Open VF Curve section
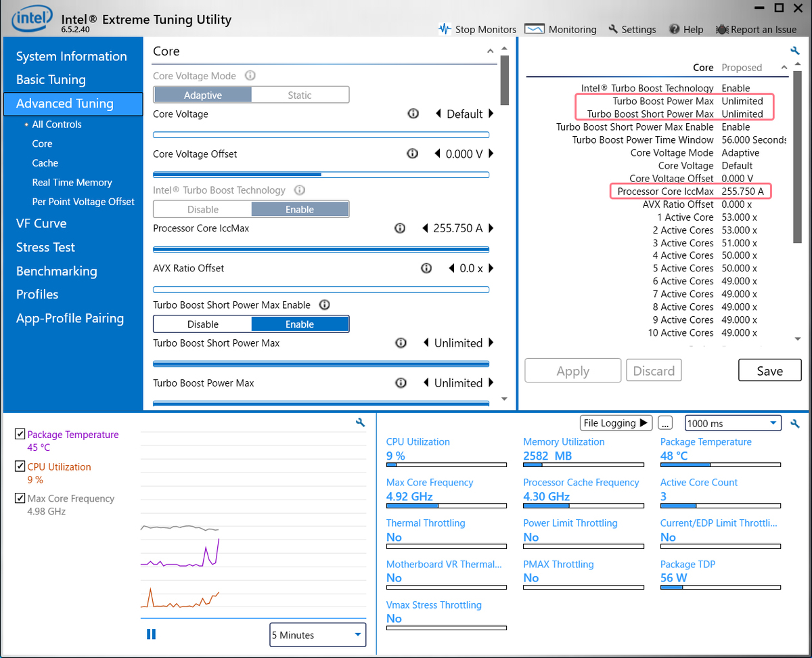Viewport: 812px width, 658px height. pyautogui.click(x=41, y=223)
